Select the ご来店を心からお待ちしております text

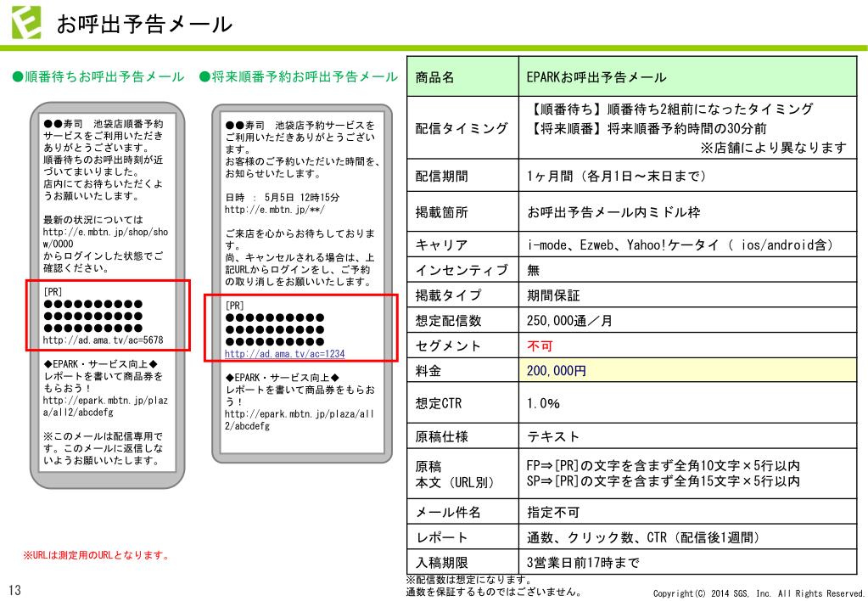pos(300,239)
